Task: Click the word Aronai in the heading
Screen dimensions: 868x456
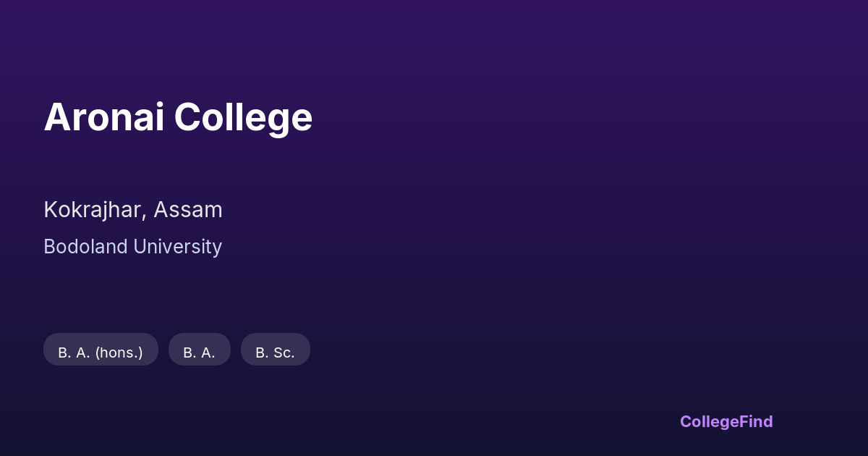Action: point(104,117)
